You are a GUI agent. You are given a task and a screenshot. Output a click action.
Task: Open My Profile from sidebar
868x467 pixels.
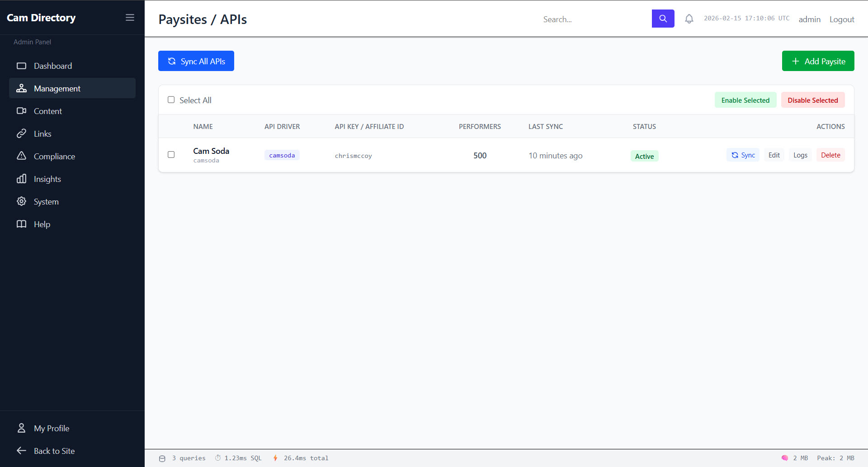pos(52,428)
